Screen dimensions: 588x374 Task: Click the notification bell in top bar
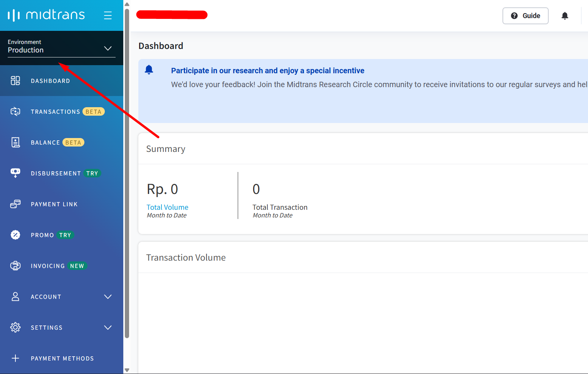(x=564, y=16)
